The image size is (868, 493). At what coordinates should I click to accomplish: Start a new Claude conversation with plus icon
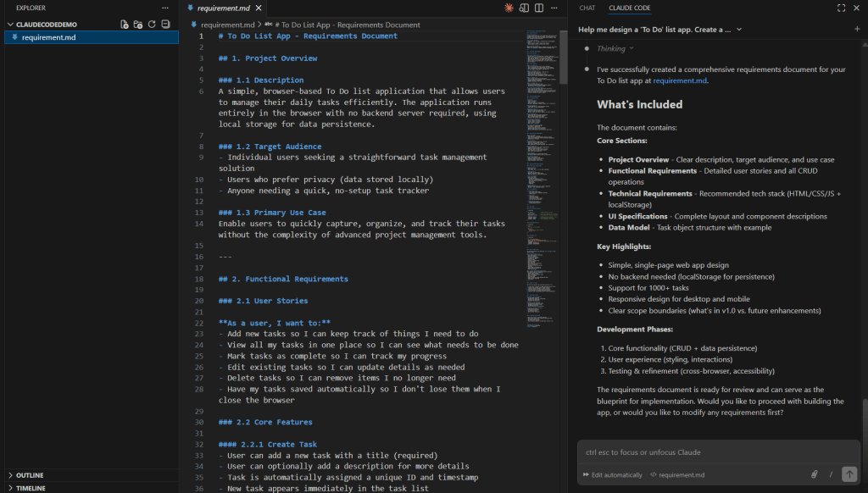(x=857, y=29)
